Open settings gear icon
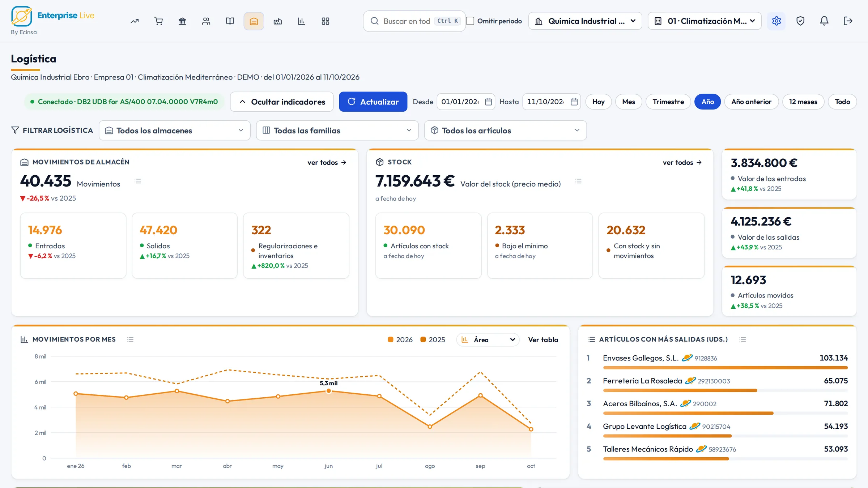Viewport: 868px width, 488px height. (x=776, y=21)
